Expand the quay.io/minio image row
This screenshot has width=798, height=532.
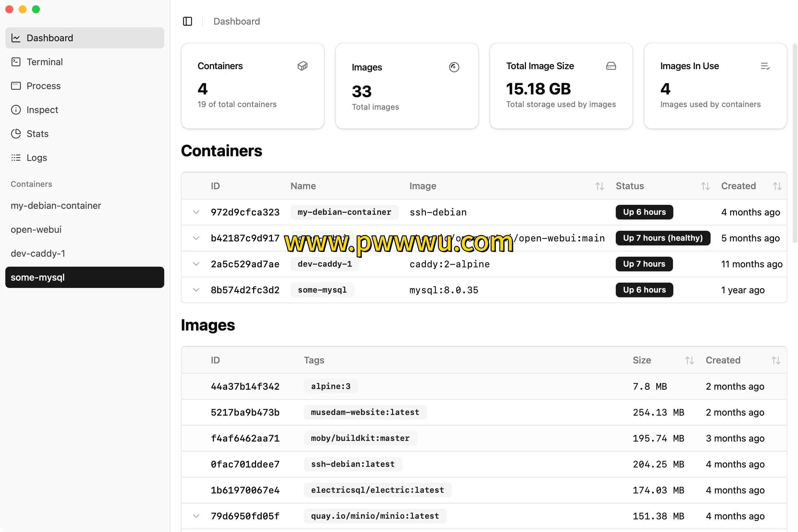pos(196,516)
